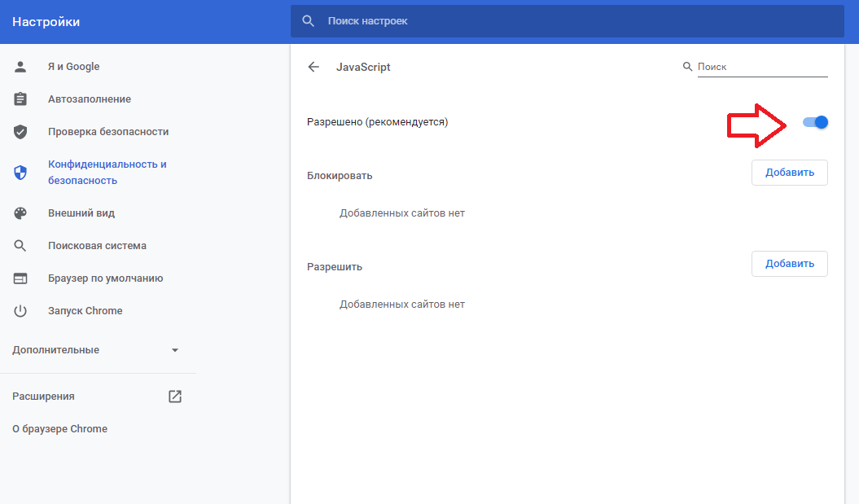This screenshot has width=859, height=504.
Task: Toggle the Разрешено (рекомендуется) JavaScript switch
Action: point(815,122)
